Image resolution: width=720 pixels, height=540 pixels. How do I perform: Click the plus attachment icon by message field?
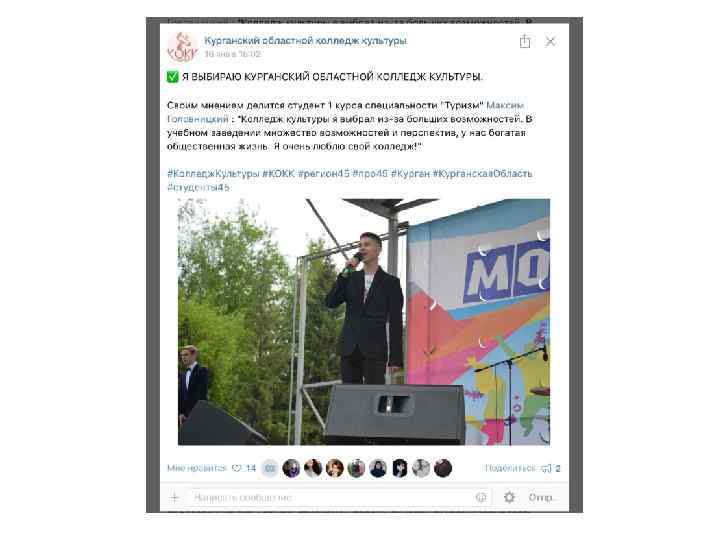click(174, 497)
